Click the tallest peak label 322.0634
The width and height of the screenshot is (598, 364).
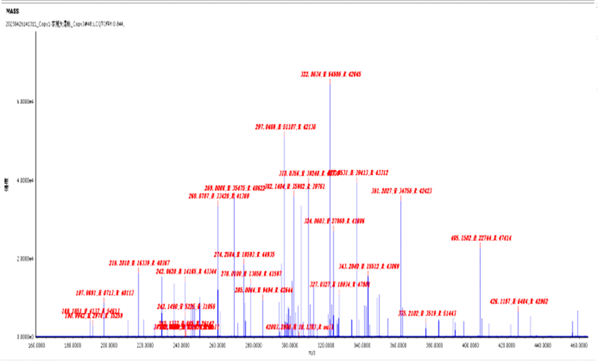pos(331,75)
